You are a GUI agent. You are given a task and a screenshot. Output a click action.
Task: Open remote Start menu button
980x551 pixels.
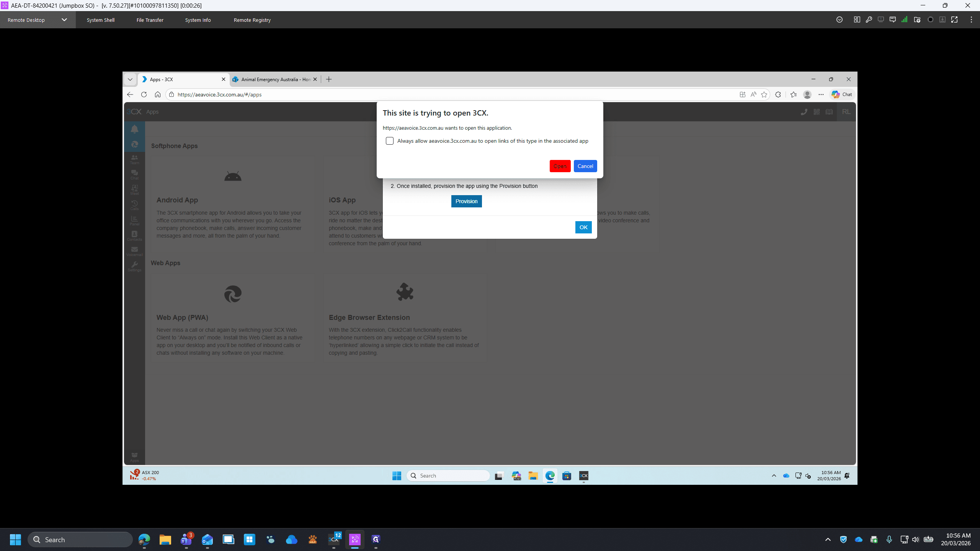397,476
